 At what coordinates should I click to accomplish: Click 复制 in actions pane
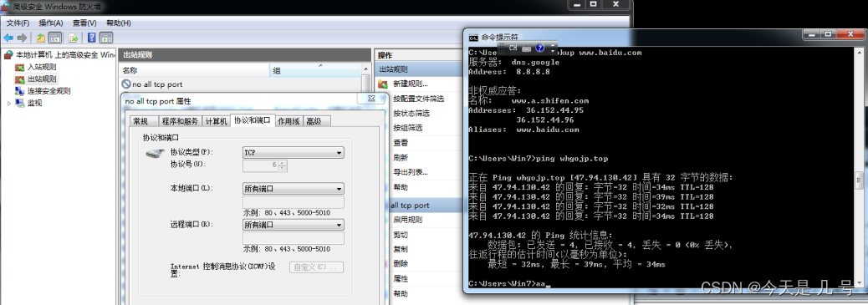tap(401, 249)
